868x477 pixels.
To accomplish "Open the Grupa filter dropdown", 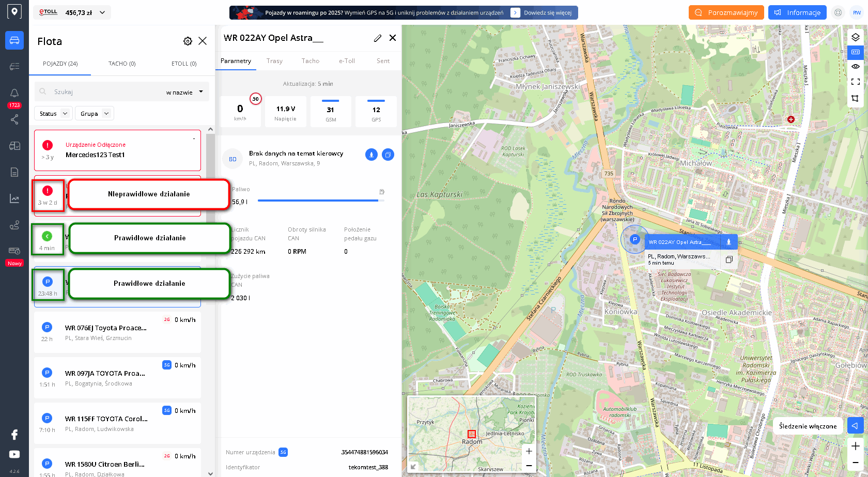I will coord(95,114).
